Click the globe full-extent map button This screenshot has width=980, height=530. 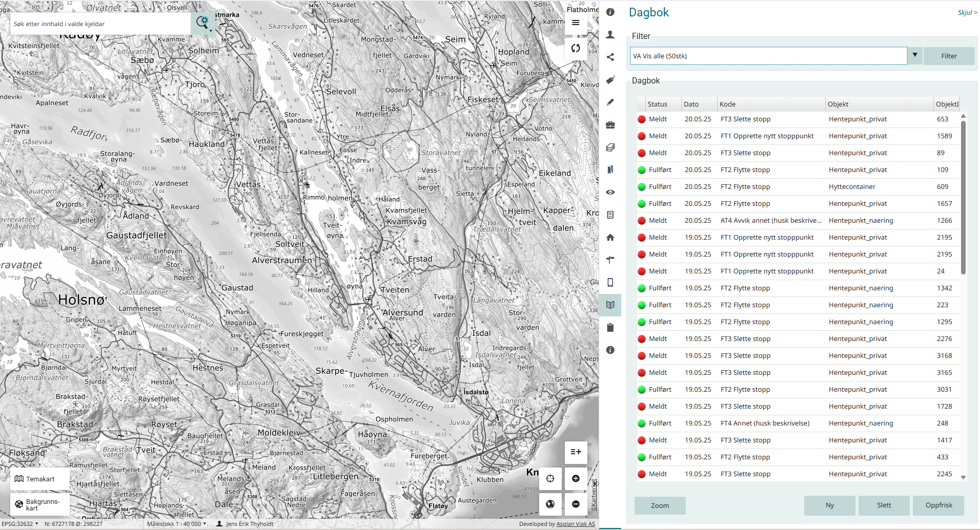tap(550, 504)
